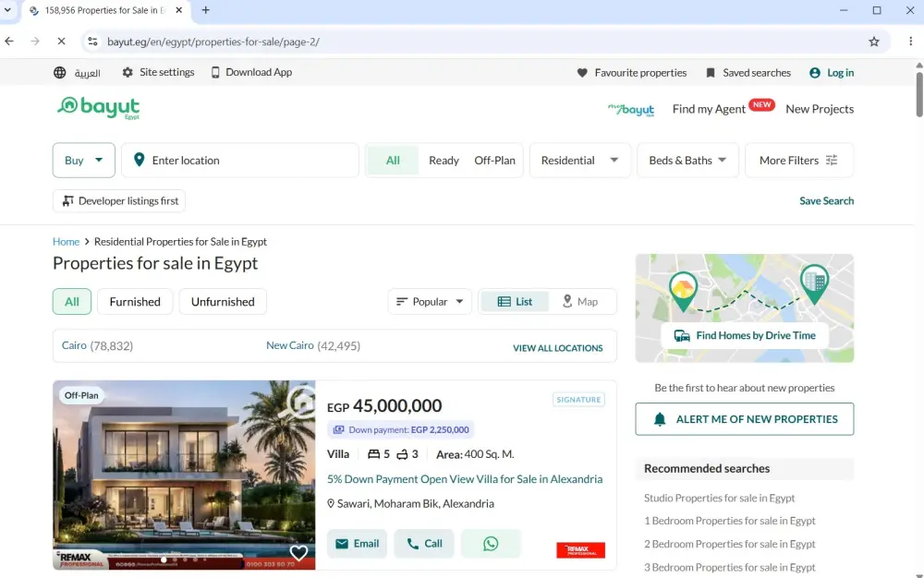Switch to List view
Screen dimensions: 924x578
[515, 301]
